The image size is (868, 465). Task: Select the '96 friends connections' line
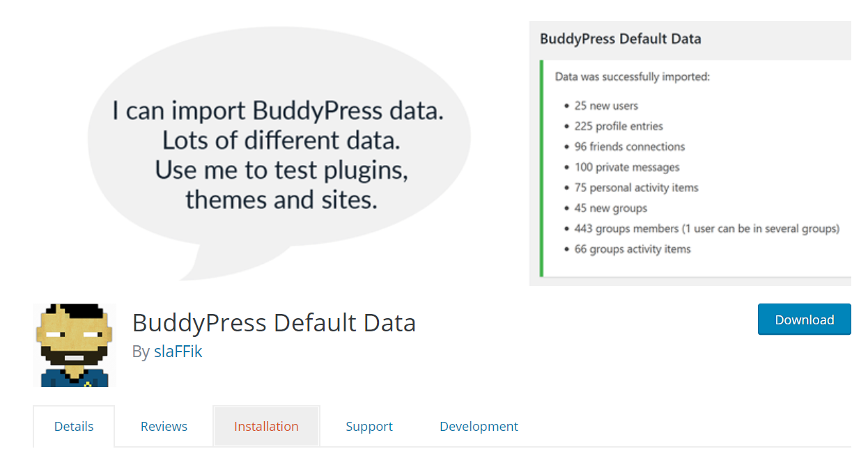point(630,147)
